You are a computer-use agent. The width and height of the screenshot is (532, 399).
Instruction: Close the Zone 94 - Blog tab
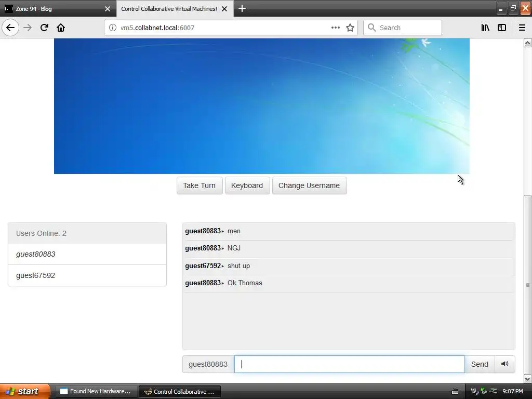click(x=107, y=9)
